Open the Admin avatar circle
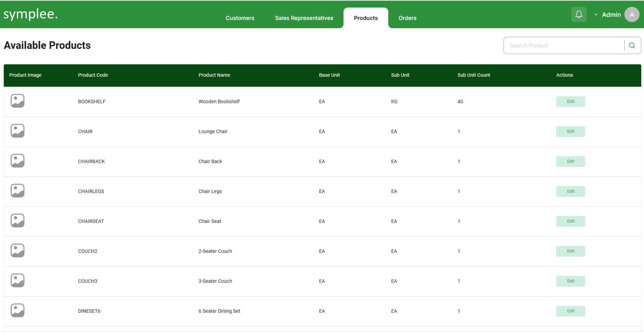This screenshot has width=644, height=332. (x=632, y=14)
